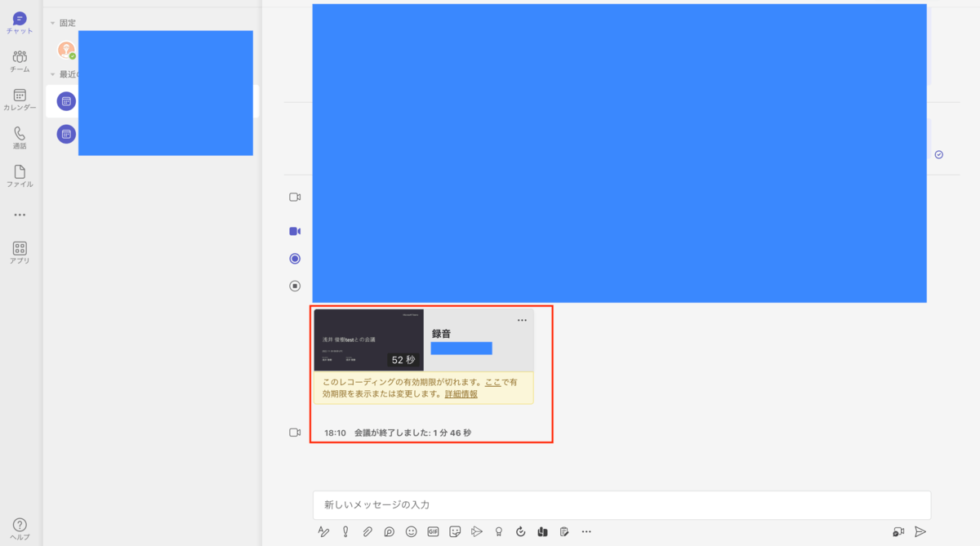
Task: Play the 52-second recording thumbnail
Action: (x=368, y=340)
